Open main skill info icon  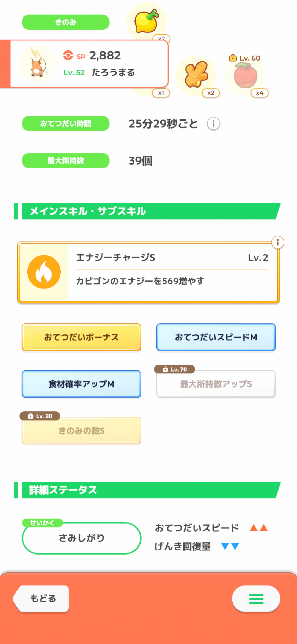(x=277, y=242)
